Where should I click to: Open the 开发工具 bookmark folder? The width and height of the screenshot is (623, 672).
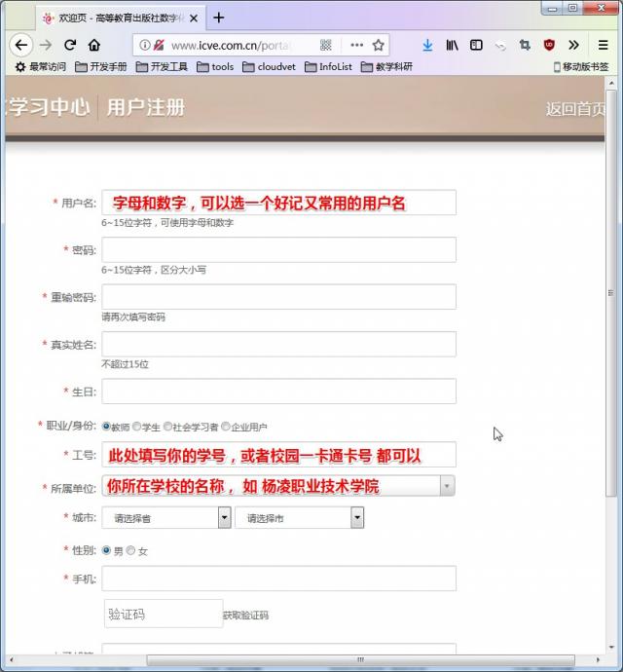pos(162,67)
